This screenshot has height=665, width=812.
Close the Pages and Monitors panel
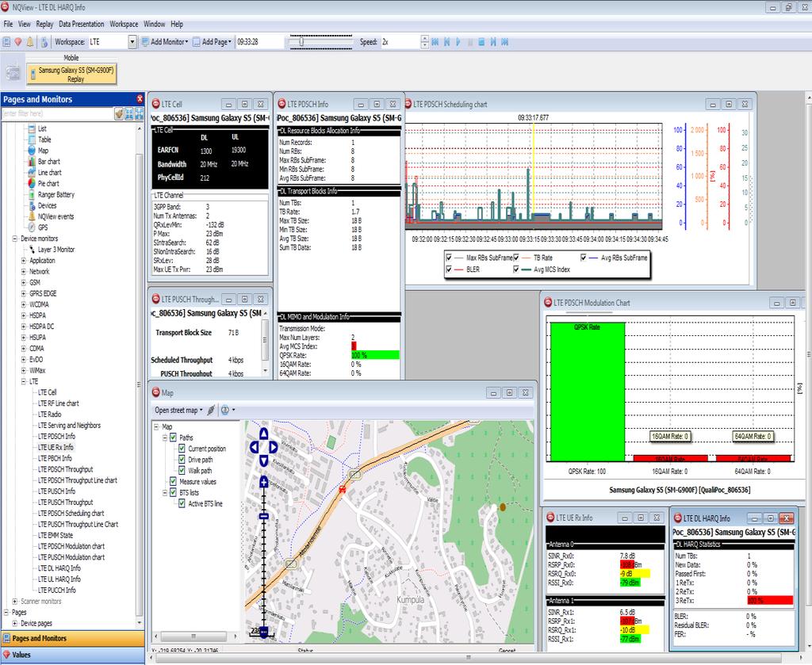(140, 99)
